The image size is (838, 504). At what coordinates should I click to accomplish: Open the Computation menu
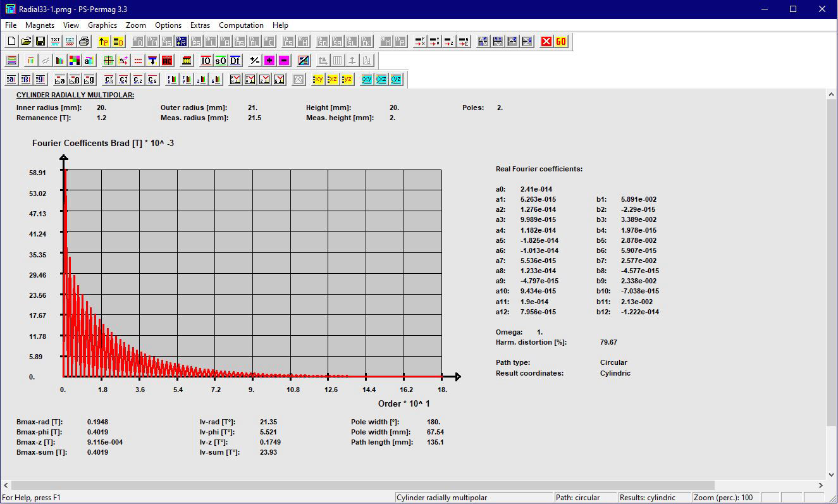pos(241,25)
